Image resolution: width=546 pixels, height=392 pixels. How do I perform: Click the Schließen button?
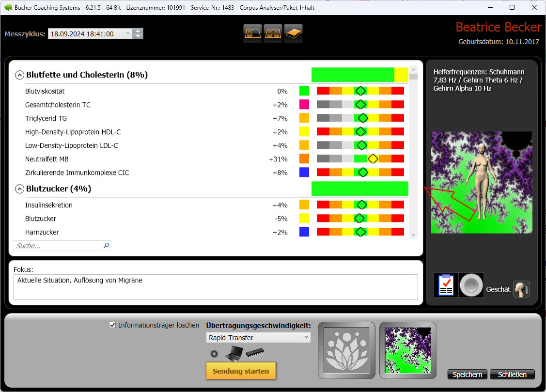[512, 375]
